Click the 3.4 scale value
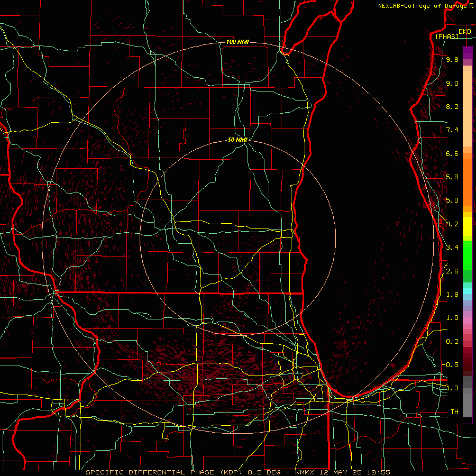This screenshot has width=476, height=476. click(452, 248)
